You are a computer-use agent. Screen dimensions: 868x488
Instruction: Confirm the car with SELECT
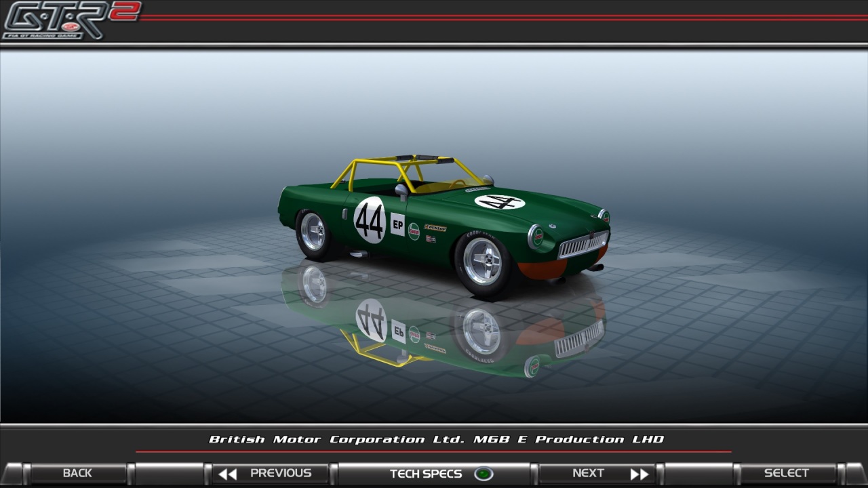point(787,473)
